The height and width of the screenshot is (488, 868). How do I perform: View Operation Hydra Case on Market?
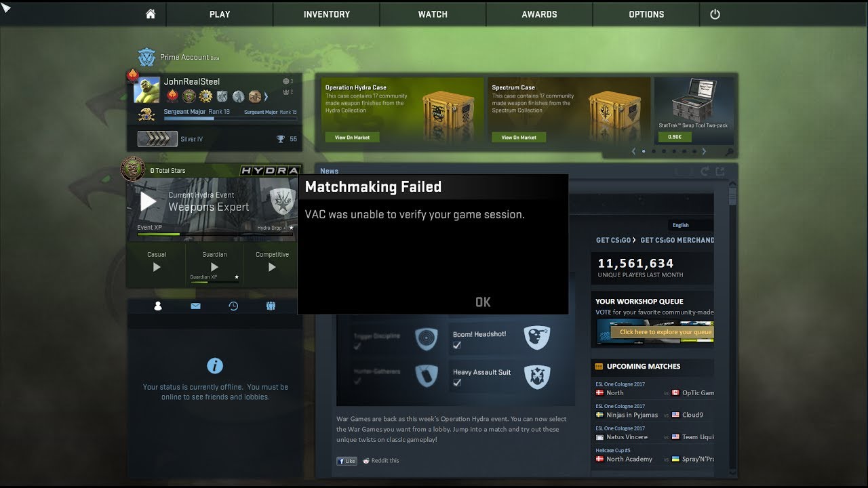(352, 137)
